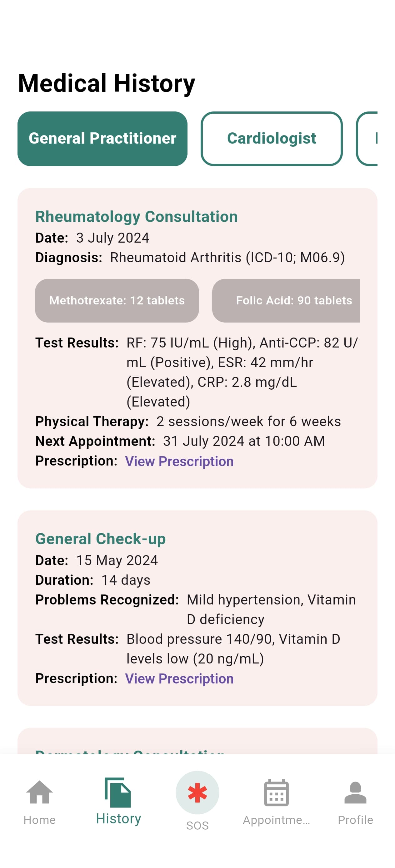
Task: Open the Appointments calendar icon
Action: click(276, 792)
